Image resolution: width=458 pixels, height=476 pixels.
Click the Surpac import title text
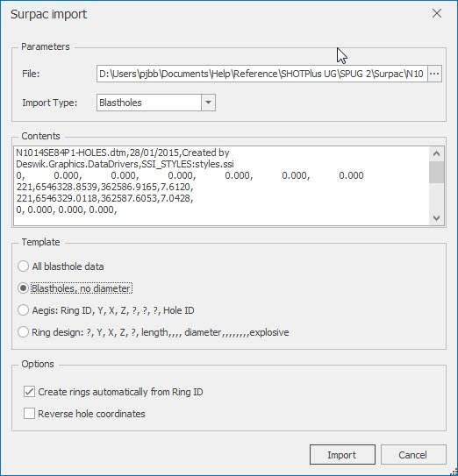[48, 14]
